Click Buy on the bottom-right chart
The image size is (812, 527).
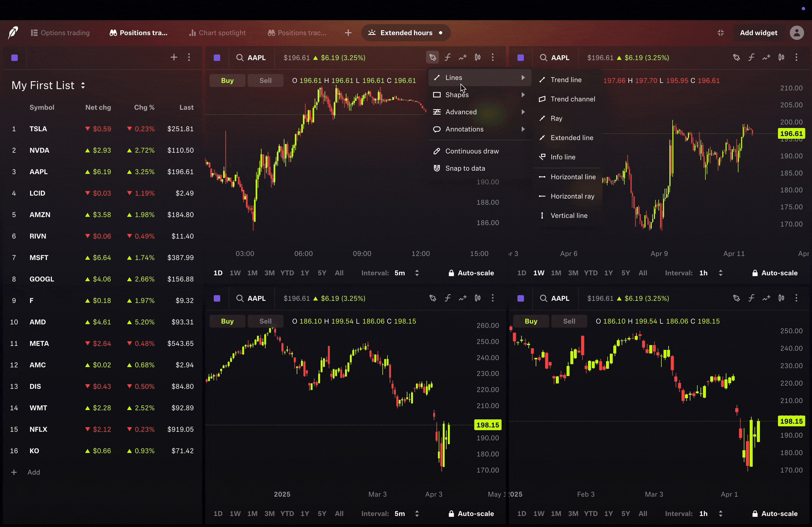point(531,321)
